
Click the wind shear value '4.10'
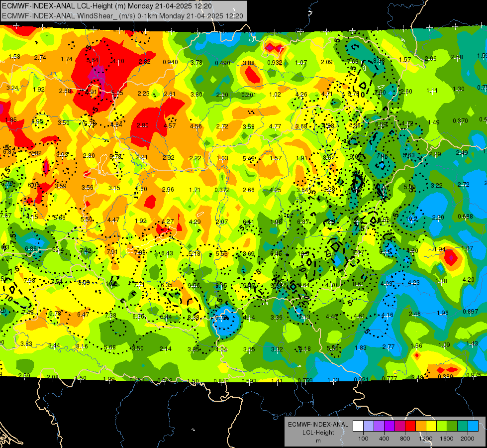[x=118, y=61]
